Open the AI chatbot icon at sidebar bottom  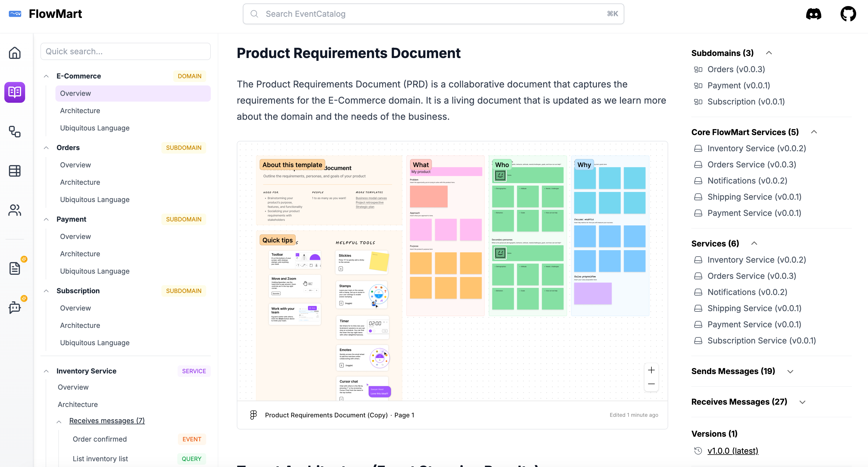click(x=14, y=307)
